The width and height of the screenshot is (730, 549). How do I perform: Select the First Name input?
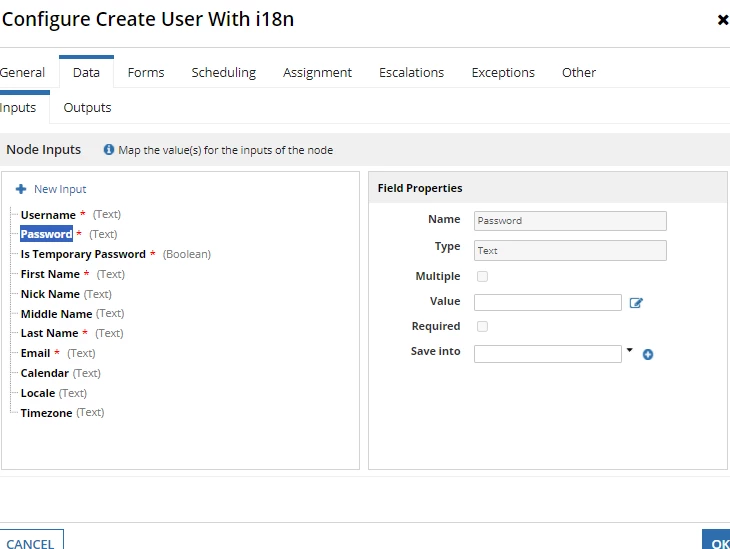[x=73, y=274]
